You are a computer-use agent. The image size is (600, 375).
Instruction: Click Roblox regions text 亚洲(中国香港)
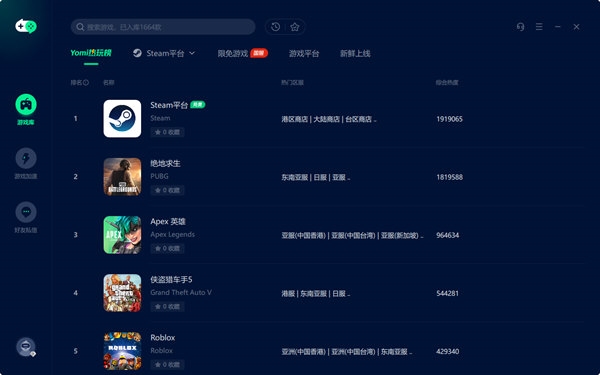(304, 352)
